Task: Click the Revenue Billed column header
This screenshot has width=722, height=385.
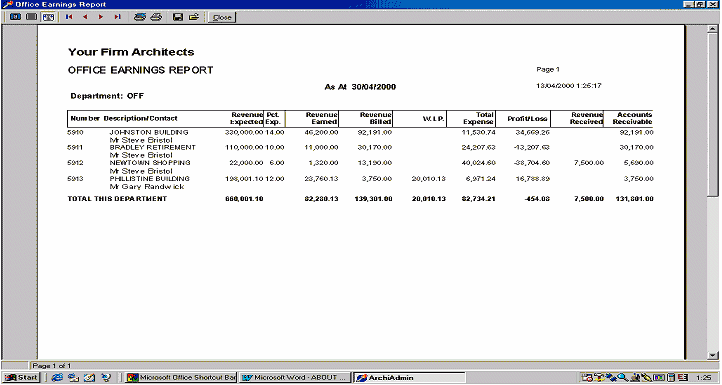Action: click(x=375, y=118)
